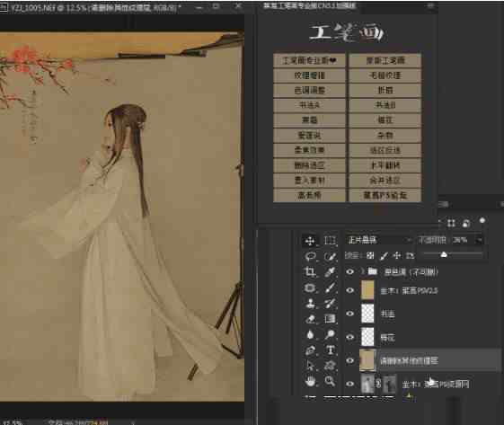Select the Rectangular Marquee tool

click(330, 241)
